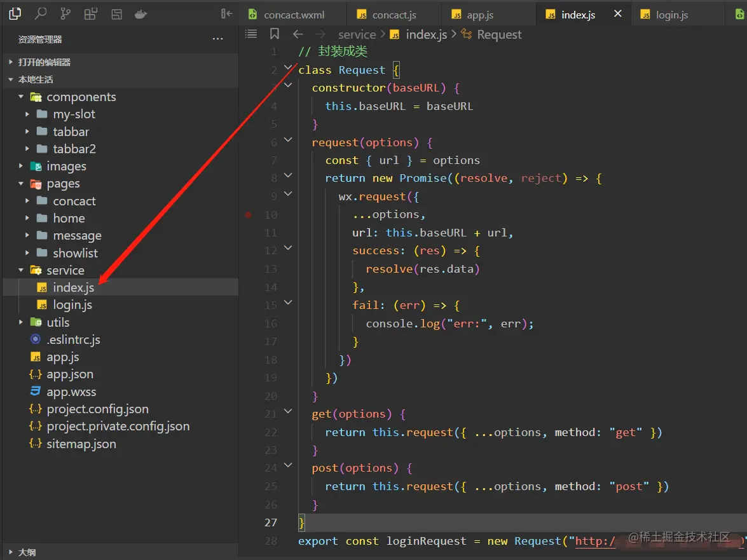Screen dimensions: 747x560
Task: Navigate forward with right arrow
Action: click(x=320, y=34)
